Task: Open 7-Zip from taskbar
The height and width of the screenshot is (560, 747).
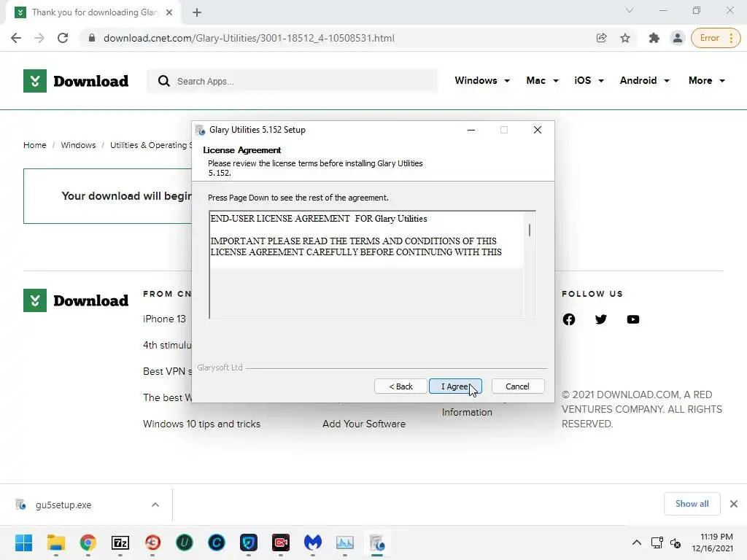Action: [120, 542]
